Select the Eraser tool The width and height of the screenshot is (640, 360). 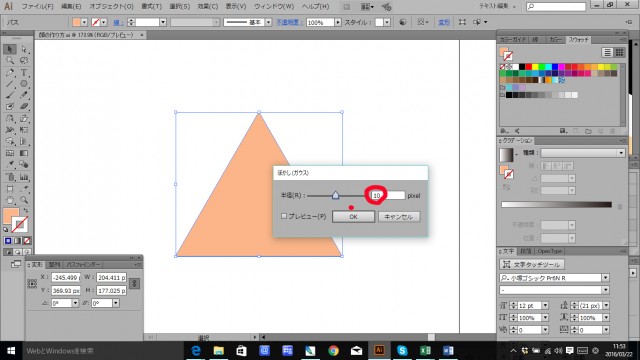pyautogui.click(x=24, y=107)
